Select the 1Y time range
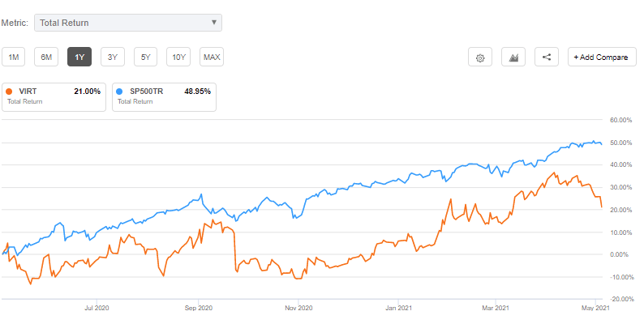Viewport: 644px width, 324px height. click(x=79, y=57)
